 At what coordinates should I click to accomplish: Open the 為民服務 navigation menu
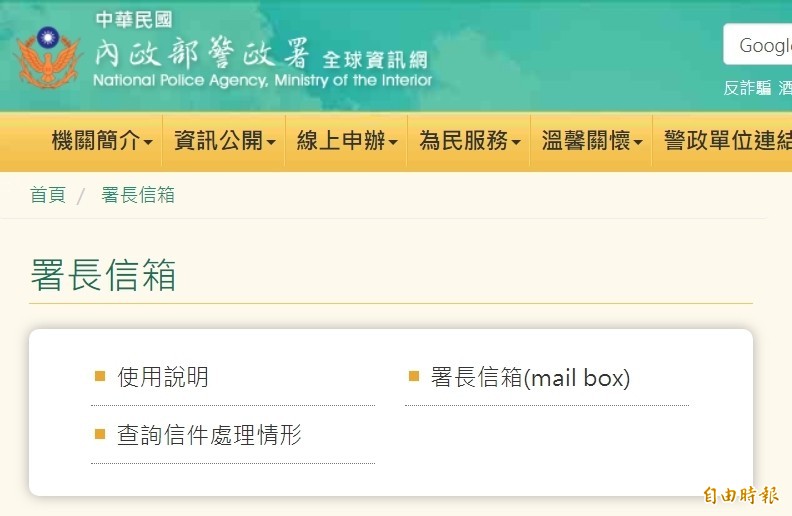click(469, 141)
